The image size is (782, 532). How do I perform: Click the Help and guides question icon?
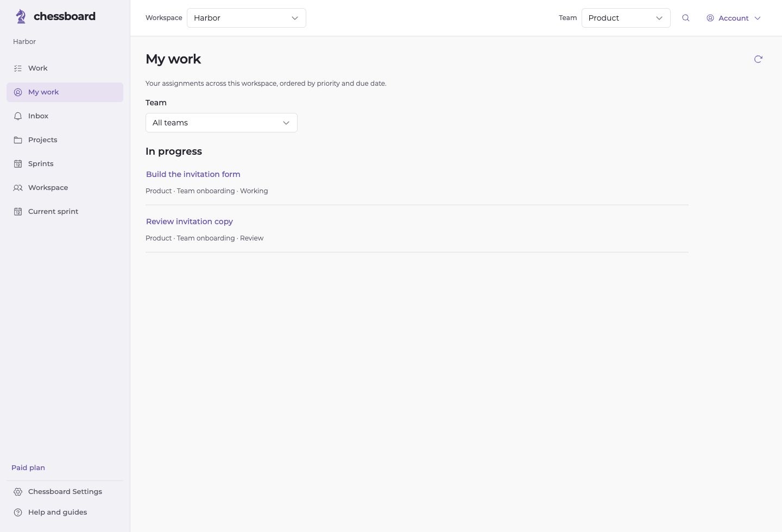pos(18,512)
